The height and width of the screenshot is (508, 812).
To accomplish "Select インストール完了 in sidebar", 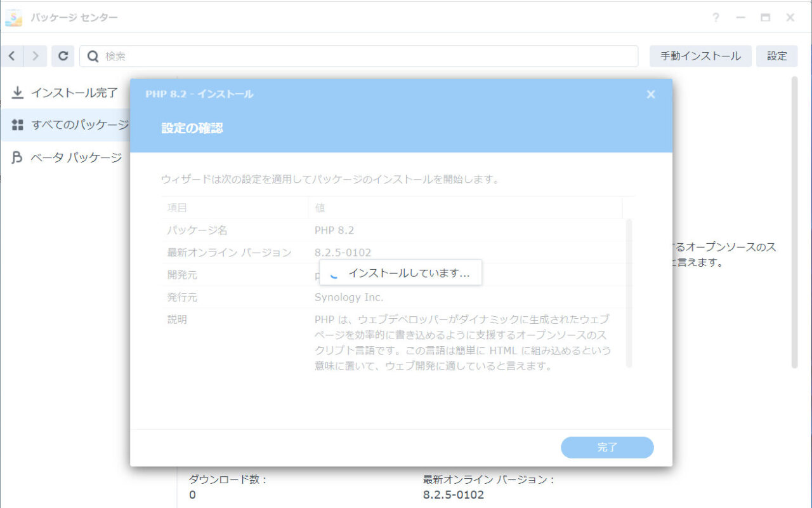I will pos(65,93).
